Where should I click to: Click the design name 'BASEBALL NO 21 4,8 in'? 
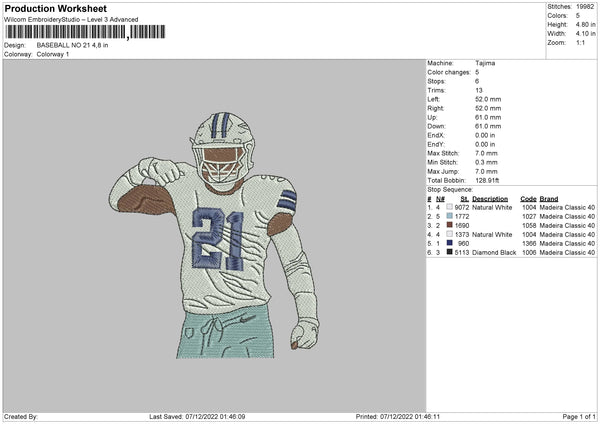72,45
